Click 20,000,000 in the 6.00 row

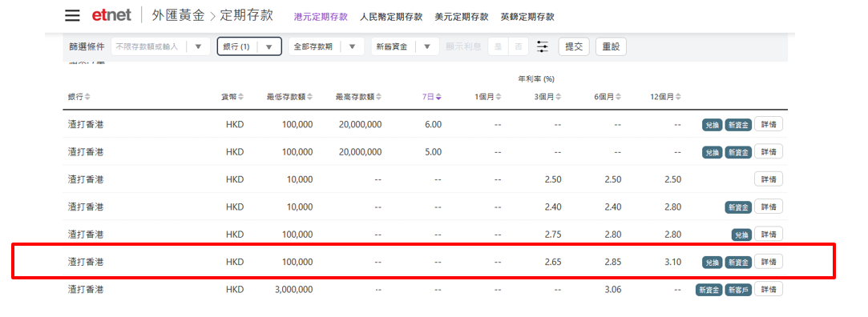pyautogui.click(x=361, y=124)
